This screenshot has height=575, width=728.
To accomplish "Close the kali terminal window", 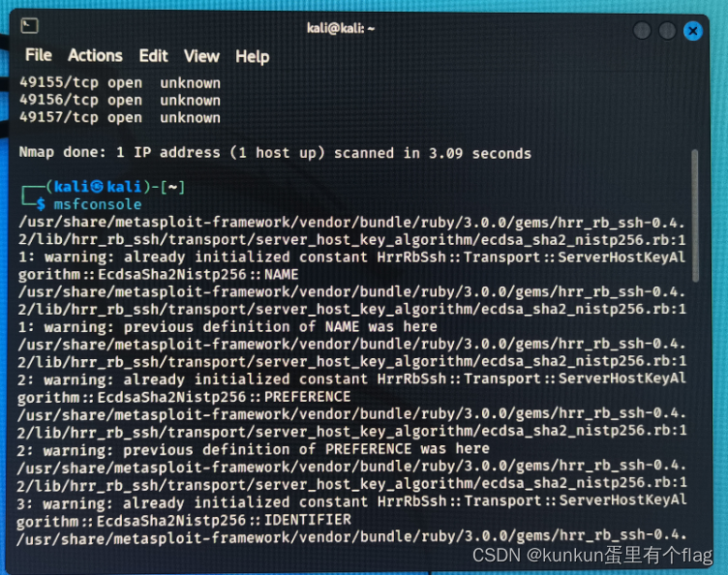I will (x=693, y=31).
